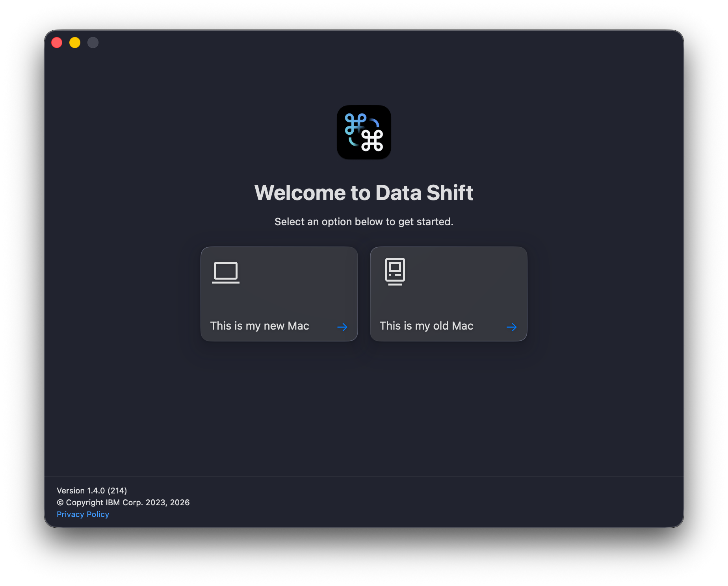This screenshot has height=586, width=728.
Task: Click the classic computer icon for old Mac
Action: tap(395, 271)
